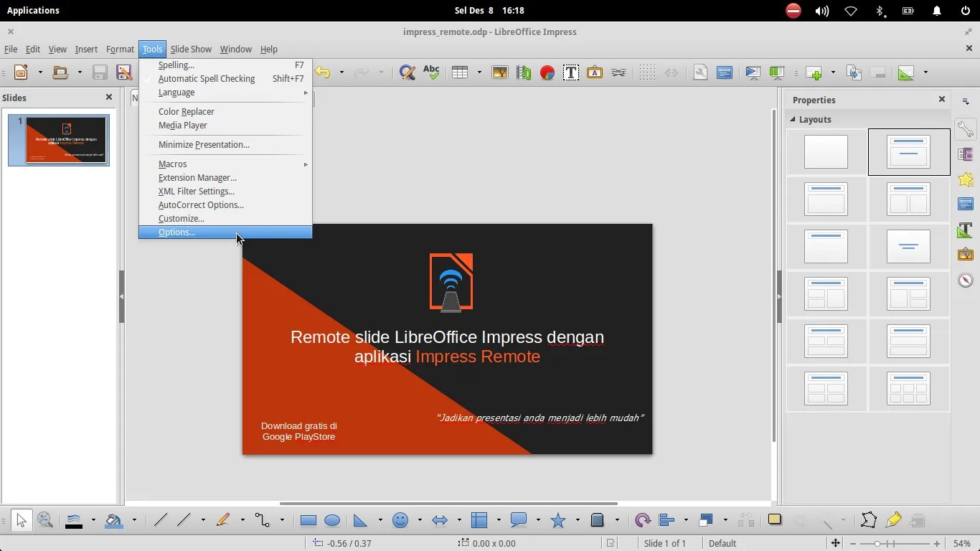Pick the Ellipse shape tool
Viewport: 980px width, 551px height.
(332, 520)
